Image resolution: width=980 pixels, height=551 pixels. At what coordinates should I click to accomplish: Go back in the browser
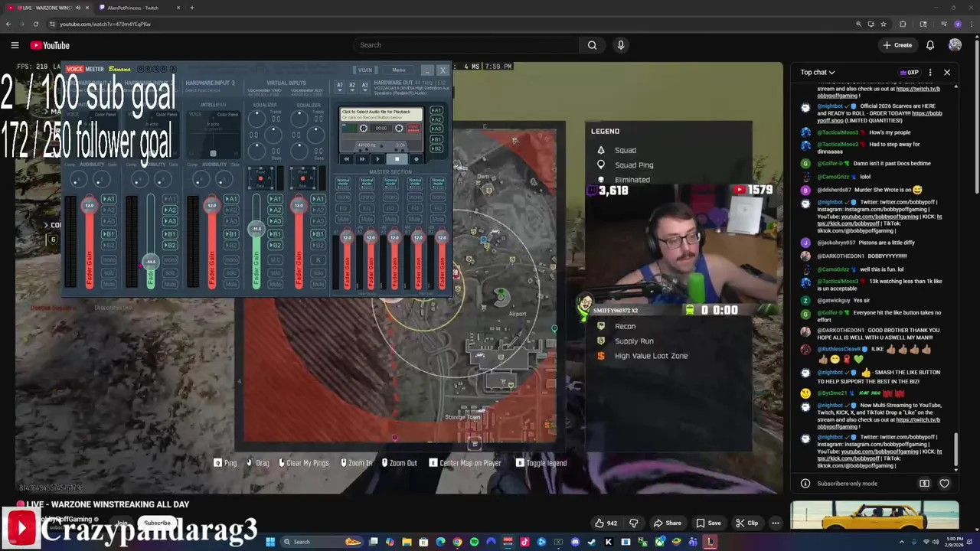(8, 24)
